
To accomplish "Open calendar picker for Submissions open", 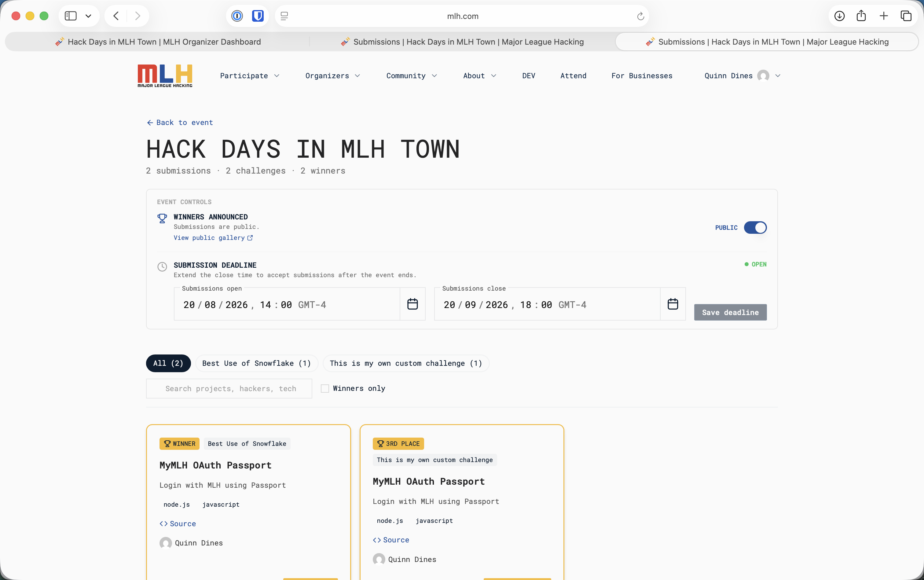I will coord(412,304).
